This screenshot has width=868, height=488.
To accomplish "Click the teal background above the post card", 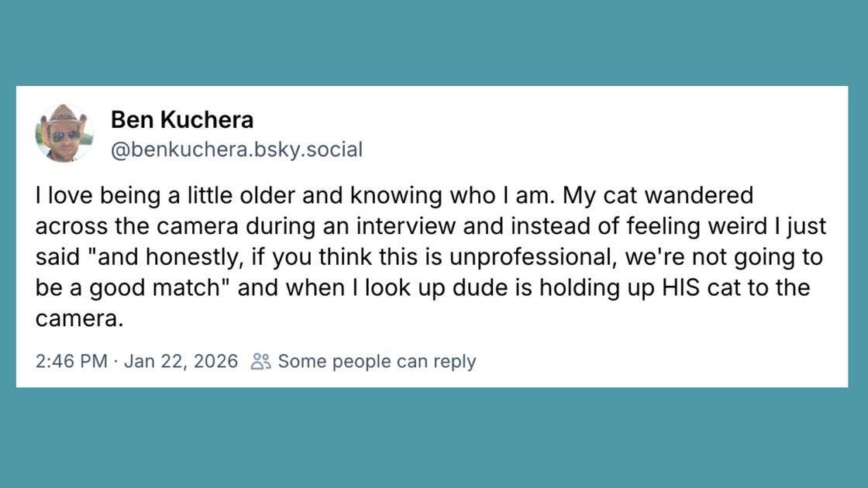I will click(434, 43).
